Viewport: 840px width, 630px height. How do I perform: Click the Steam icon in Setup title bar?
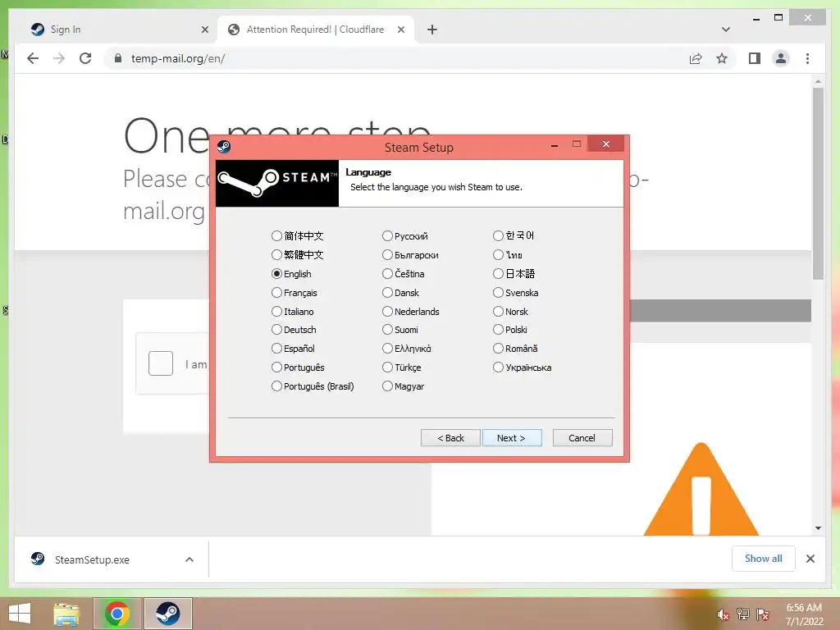[225, 146]
